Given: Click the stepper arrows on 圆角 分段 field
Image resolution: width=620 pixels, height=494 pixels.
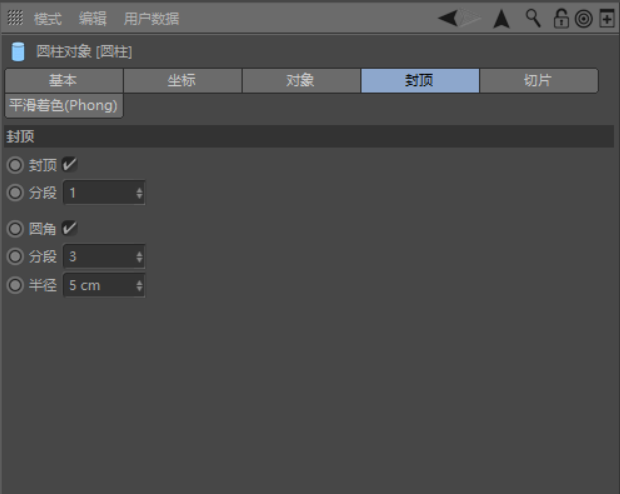Looking at the screenshot, I should 139,257.
